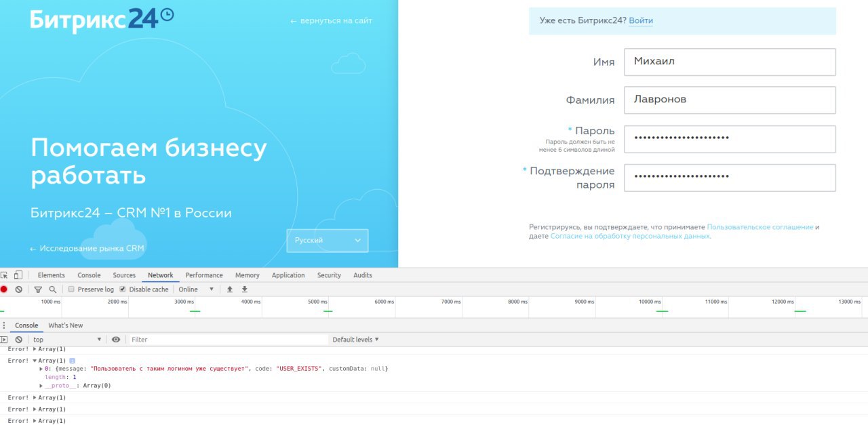Click the 5000 ms timeline marker
This screenshot has height=425, width=868.
pos(318,302)
